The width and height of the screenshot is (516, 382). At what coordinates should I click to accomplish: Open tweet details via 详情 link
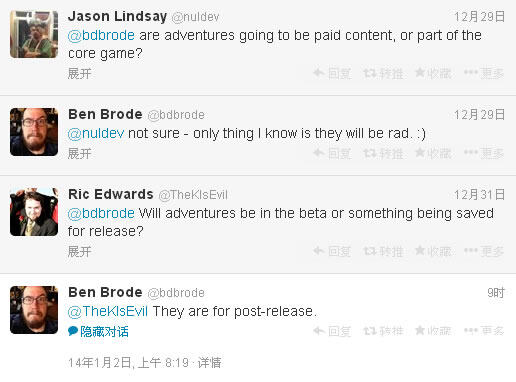pos(209,363)
